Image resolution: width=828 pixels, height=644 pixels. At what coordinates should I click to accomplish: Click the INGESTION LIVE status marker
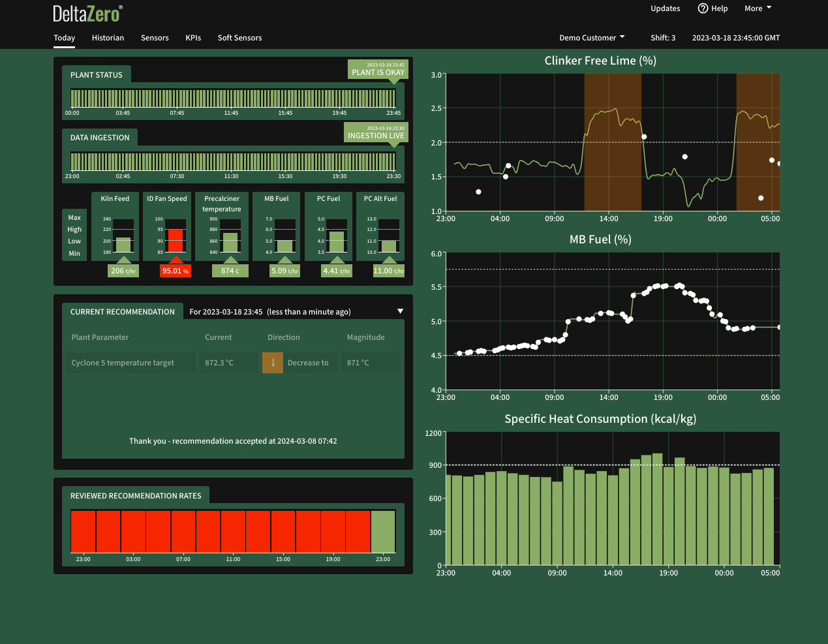click(x=376, y=132)
